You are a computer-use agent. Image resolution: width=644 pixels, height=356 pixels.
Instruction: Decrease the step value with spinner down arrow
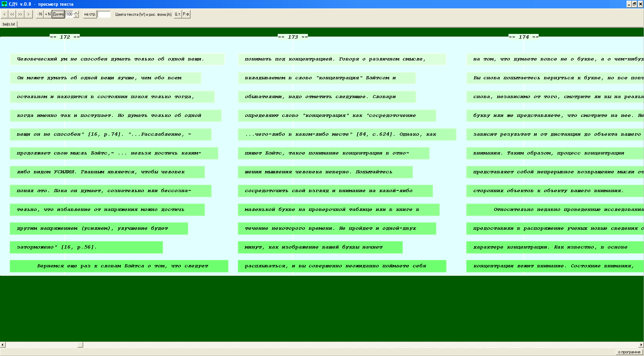pos(76,16)
